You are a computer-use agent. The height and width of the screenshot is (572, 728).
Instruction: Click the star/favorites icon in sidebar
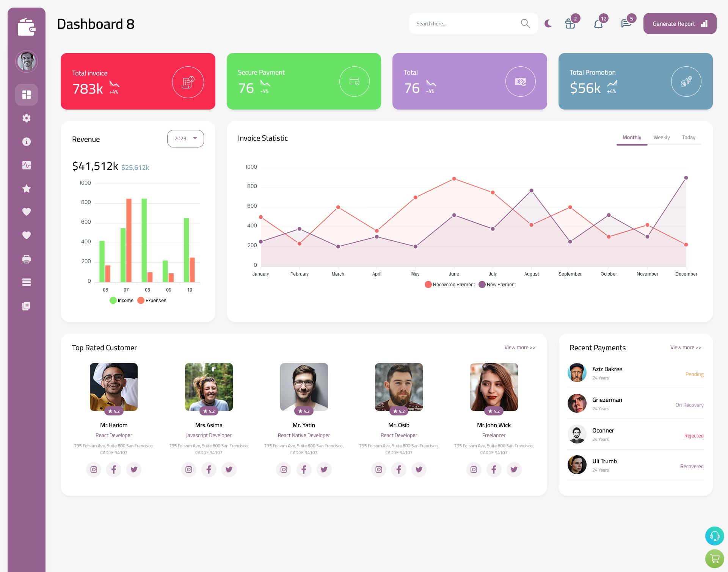(26, 188)
